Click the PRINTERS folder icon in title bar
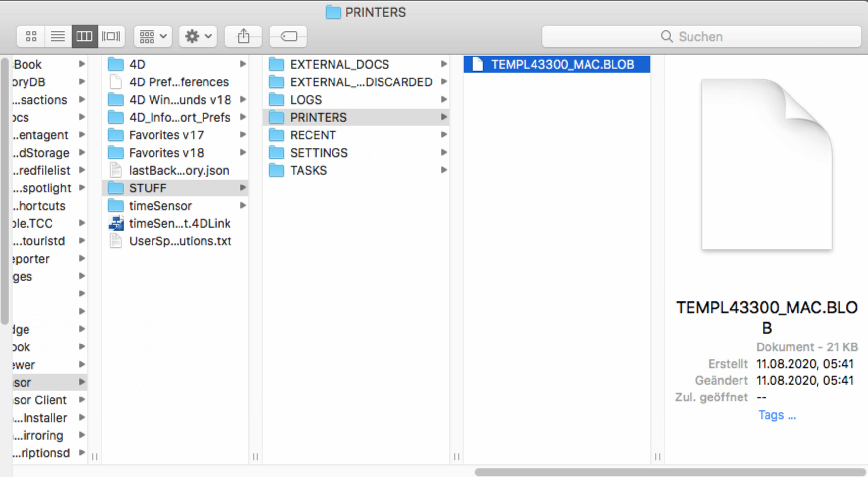The image size is (868, 477). [x=333, y=12]
